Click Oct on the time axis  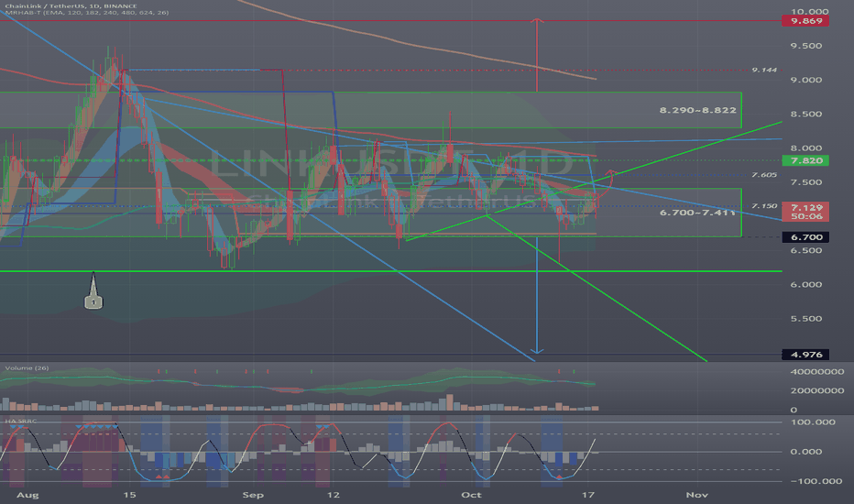pos(471,495)
